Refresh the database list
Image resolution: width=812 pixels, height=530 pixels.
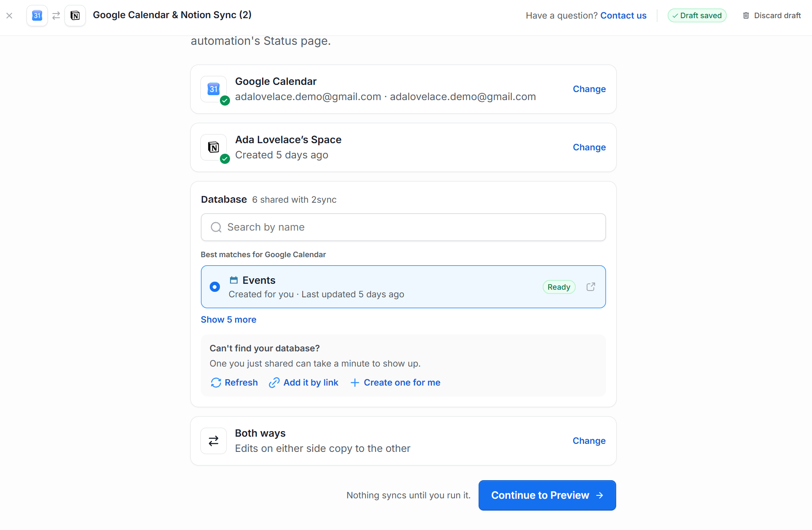[x=234, y=383]
